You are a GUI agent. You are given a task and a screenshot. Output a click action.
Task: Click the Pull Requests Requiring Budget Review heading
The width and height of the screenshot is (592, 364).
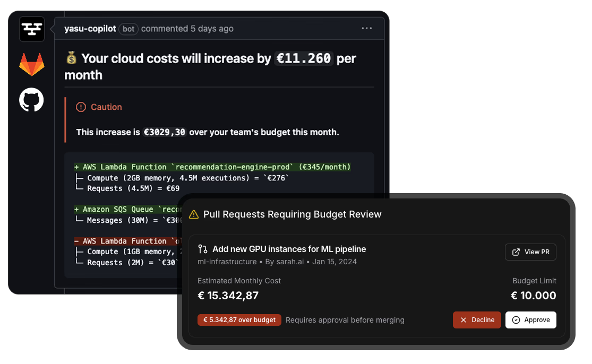click(x=292, y=214)
